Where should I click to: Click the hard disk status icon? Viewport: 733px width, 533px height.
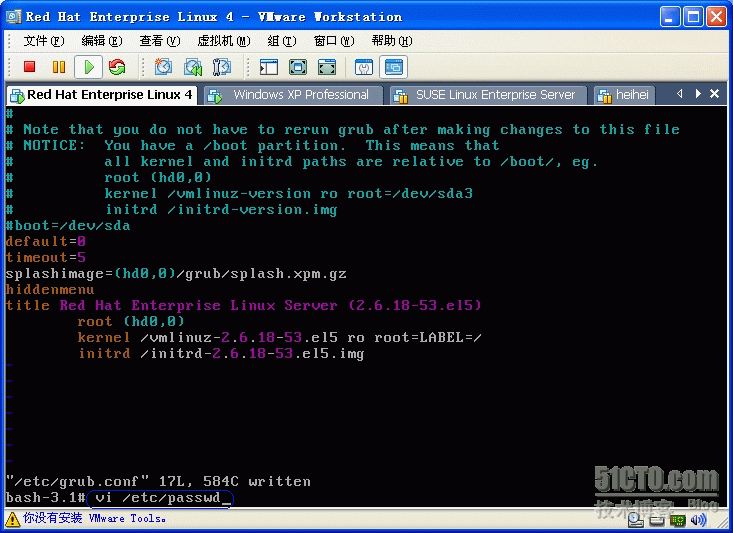point(657,520)
